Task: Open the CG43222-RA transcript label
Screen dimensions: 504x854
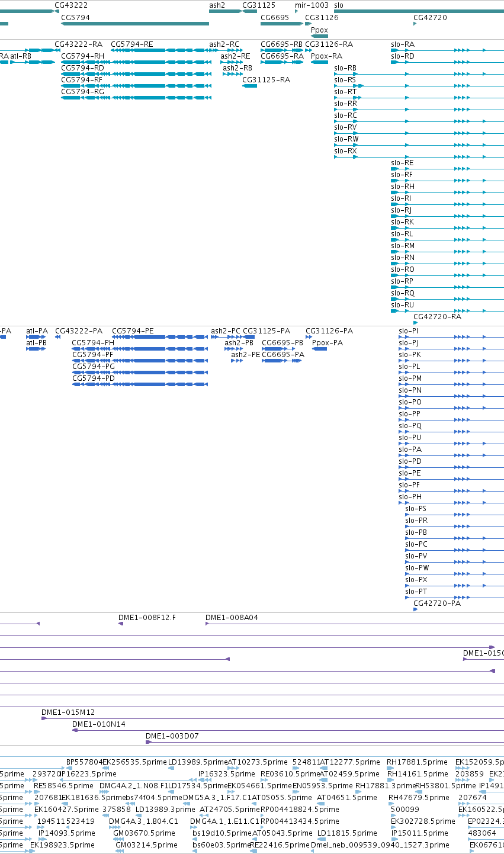Action: click(x=78, y=44)
